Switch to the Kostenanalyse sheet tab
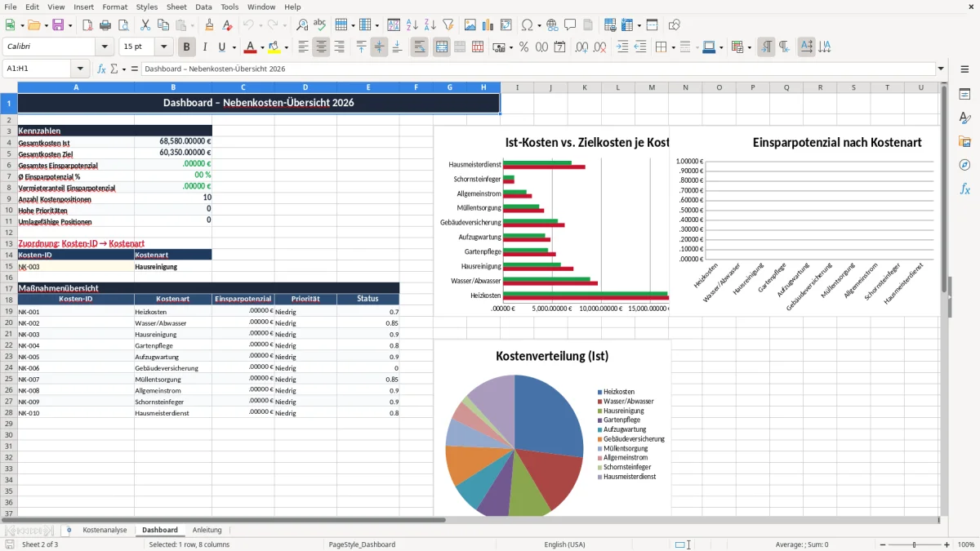The width and height of the screenshot is (980, 551). [x=105, y=530]
